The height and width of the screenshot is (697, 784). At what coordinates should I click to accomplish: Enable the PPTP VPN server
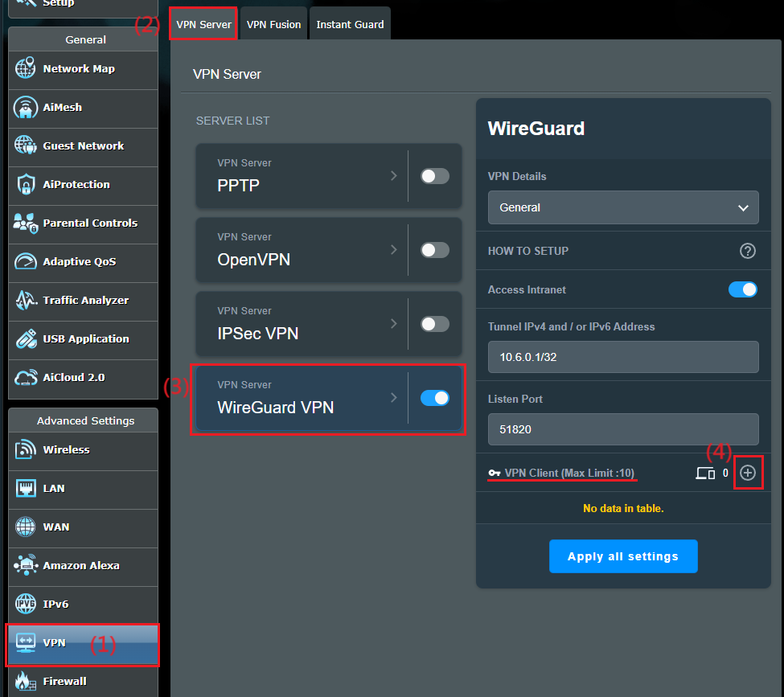click(x=435, y=175)
